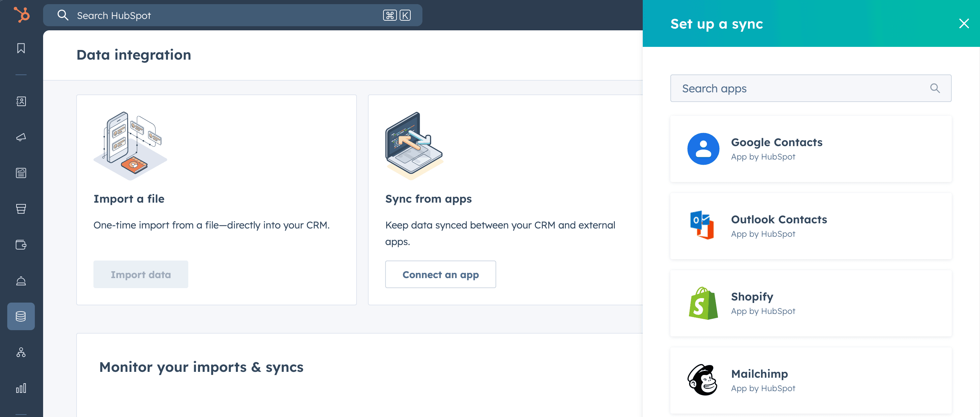This screenshot has height=417, width=980.
Task: Open the Marketing megaphone sidebar icon
Action: tap(21, 137)
